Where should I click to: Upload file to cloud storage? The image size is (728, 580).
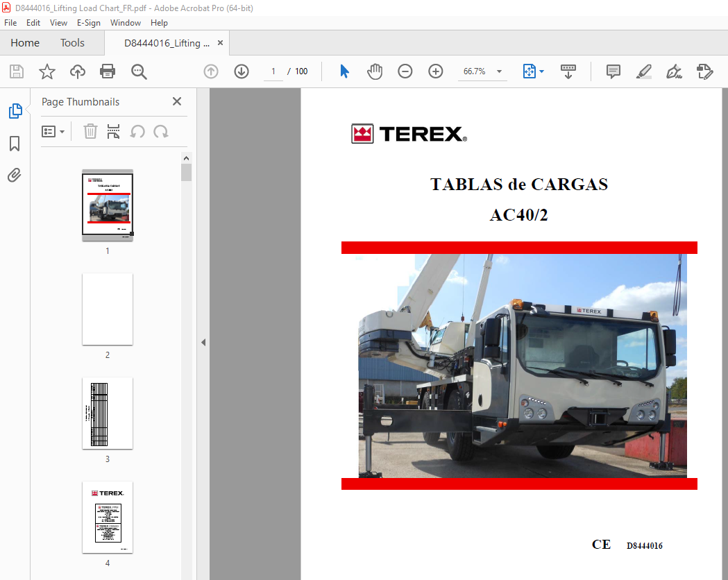[x=78, y=71]
